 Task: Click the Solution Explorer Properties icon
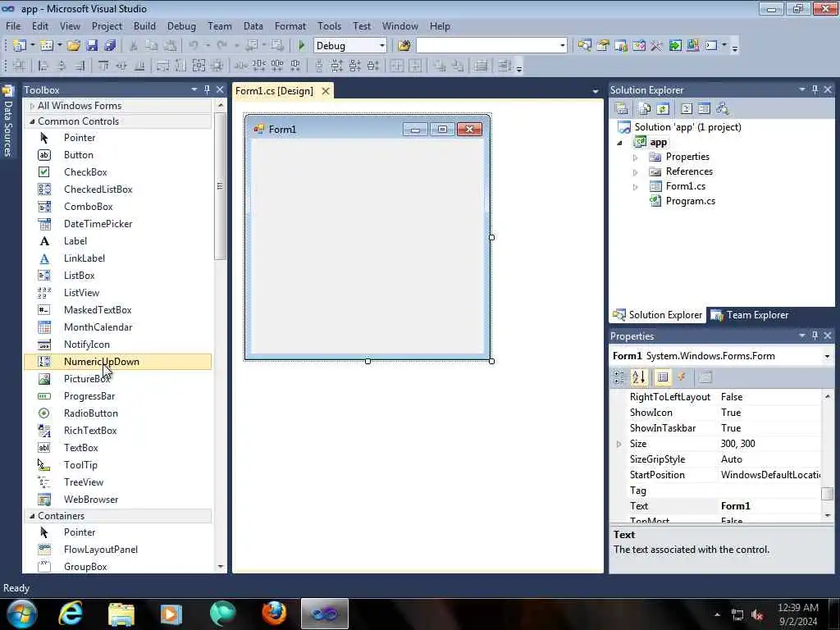click(622, 109)
